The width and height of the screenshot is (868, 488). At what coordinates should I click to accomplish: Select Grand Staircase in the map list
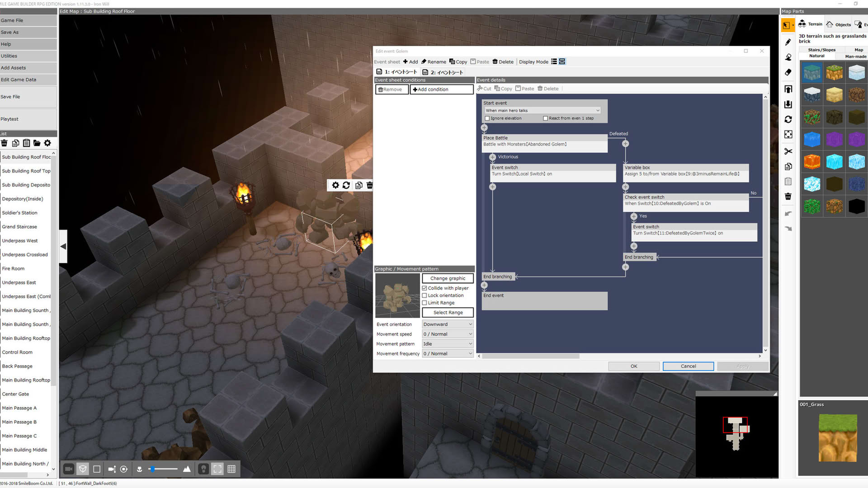(19, 227)
